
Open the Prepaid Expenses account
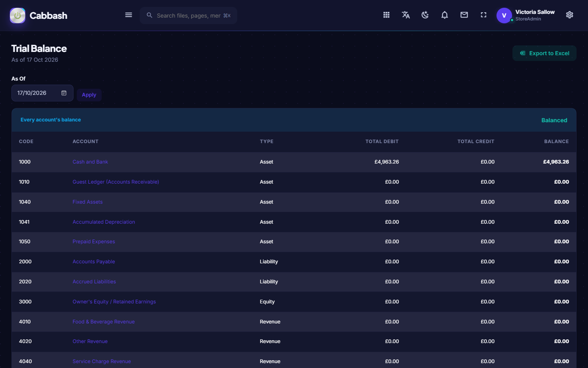click(94, 242)
